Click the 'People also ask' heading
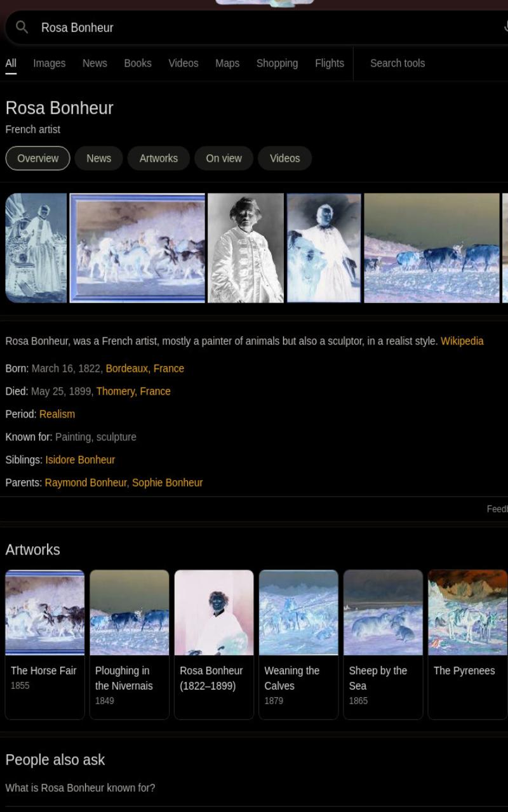Viewport: 508px width, 812px height. tap(55, 760)
